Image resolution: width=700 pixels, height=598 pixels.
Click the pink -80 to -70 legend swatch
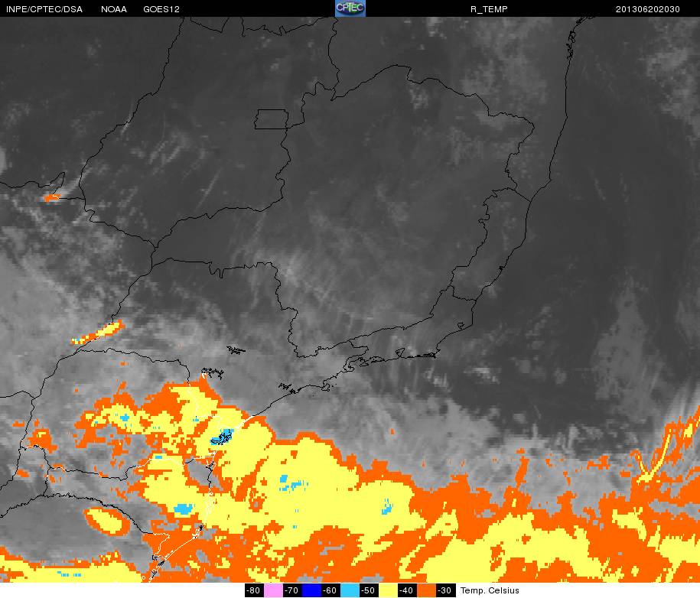(x=274, y=590)
